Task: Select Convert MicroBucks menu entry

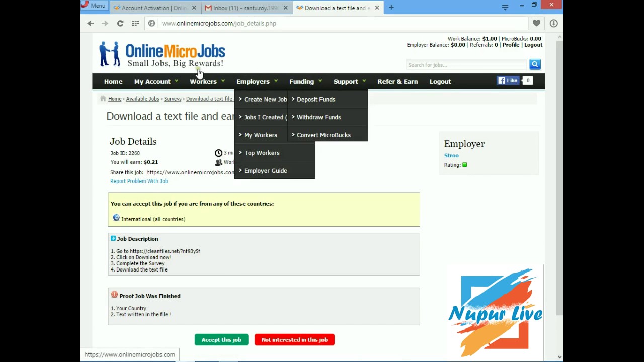Action: 328,135
